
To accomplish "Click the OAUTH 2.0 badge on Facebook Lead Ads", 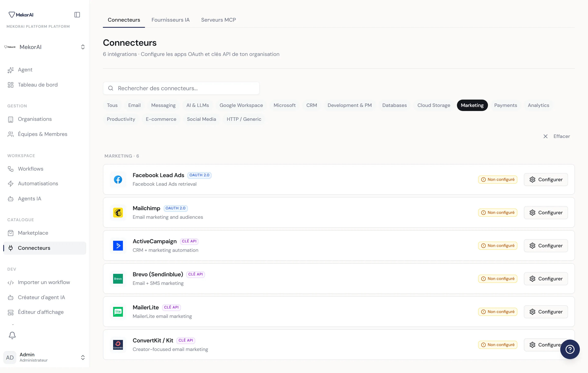I will click(199, 175).
